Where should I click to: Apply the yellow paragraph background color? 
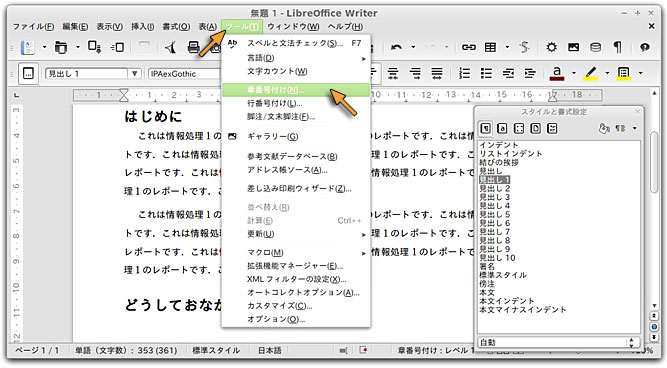click(x=624, y=74)
